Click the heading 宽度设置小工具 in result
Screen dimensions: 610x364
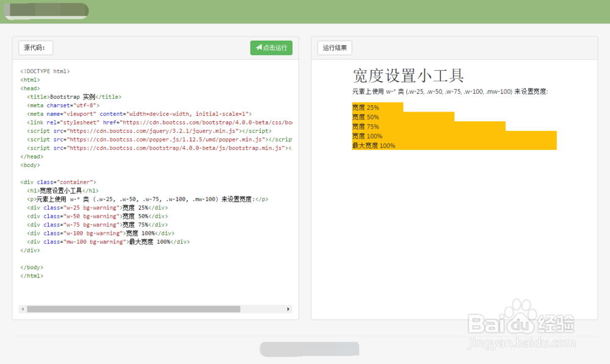tap(408, 76)
